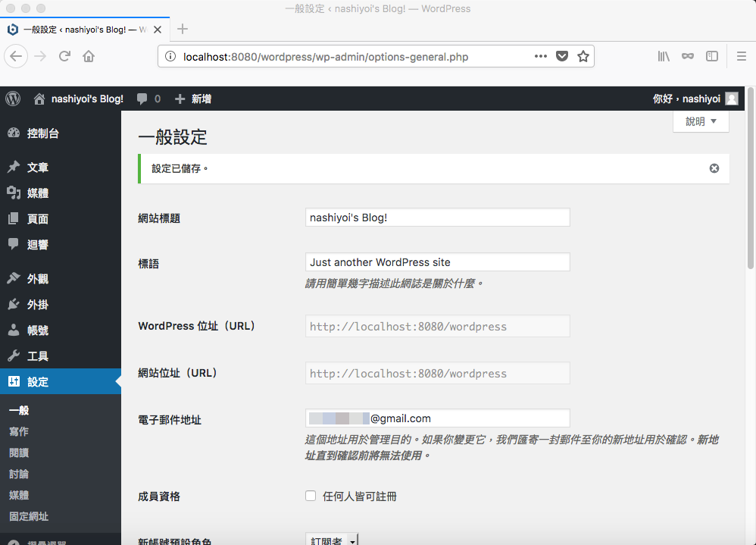Open site home icon nashiyoi's Blog!
The image size is (756, 545).
point(39,99)
